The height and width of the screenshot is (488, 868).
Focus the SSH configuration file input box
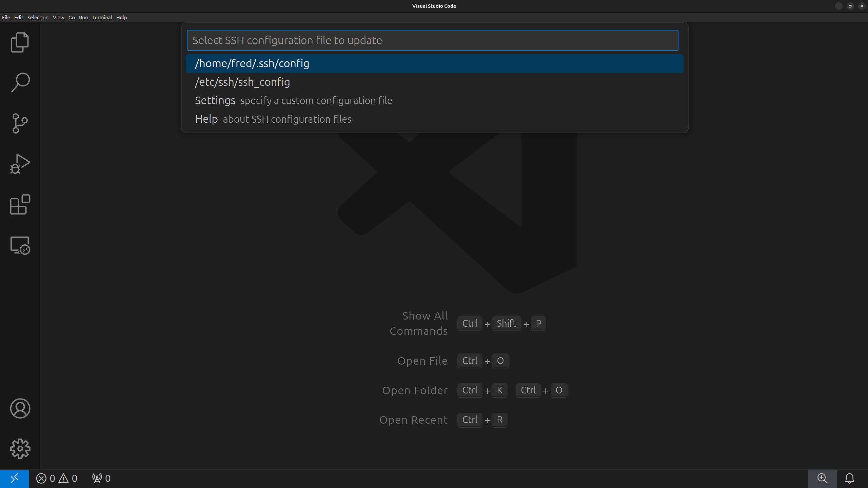[432, 40]
